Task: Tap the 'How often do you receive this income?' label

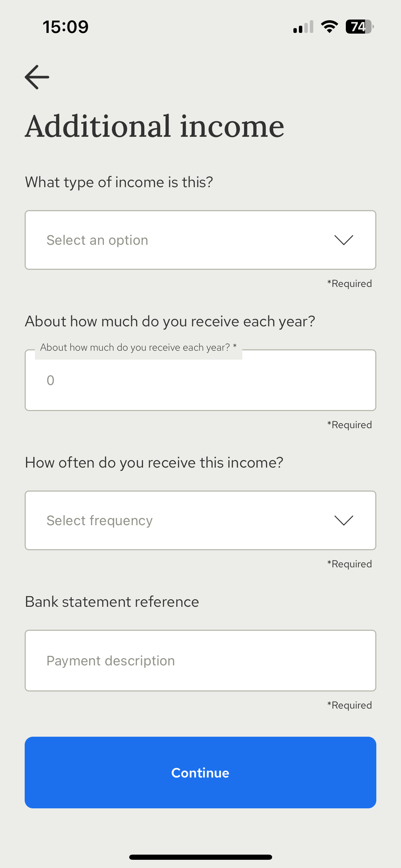Action: coord(154,463)
